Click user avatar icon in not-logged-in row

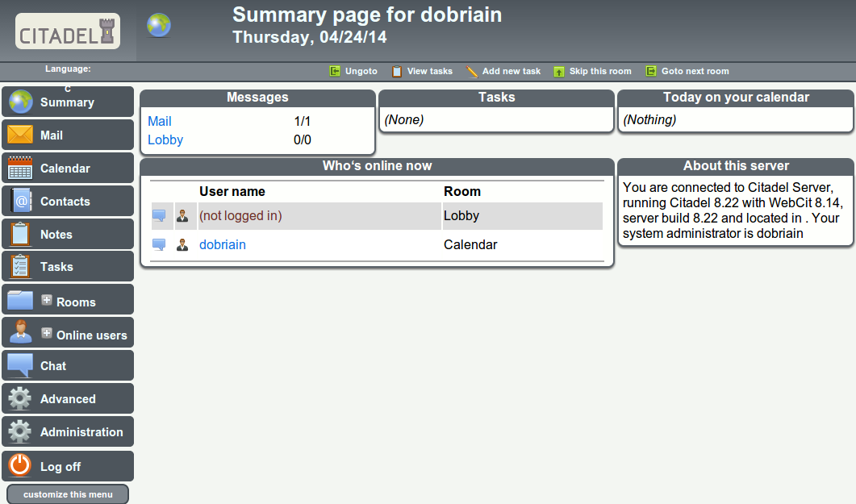[182, 215]
